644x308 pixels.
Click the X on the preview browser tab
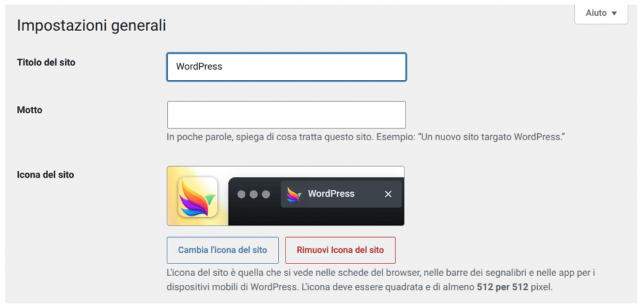387,194
